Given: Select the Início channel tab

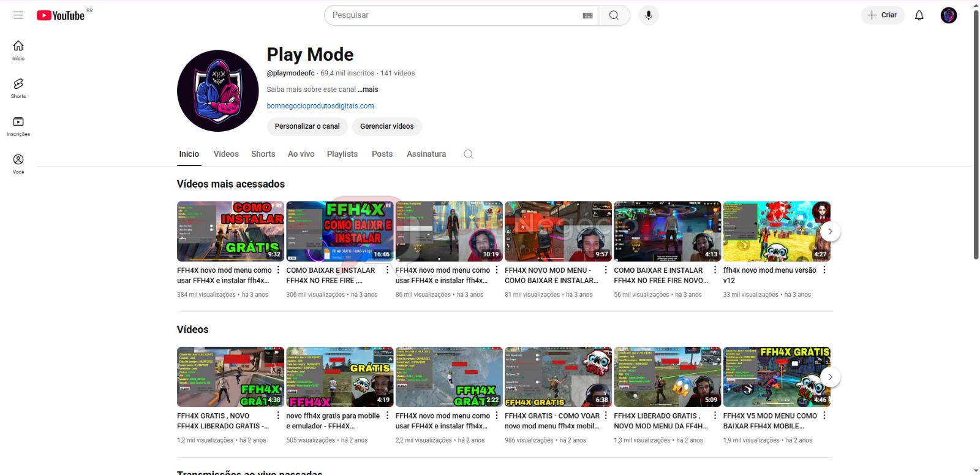Looking at the screenshot, I should 189,154.
